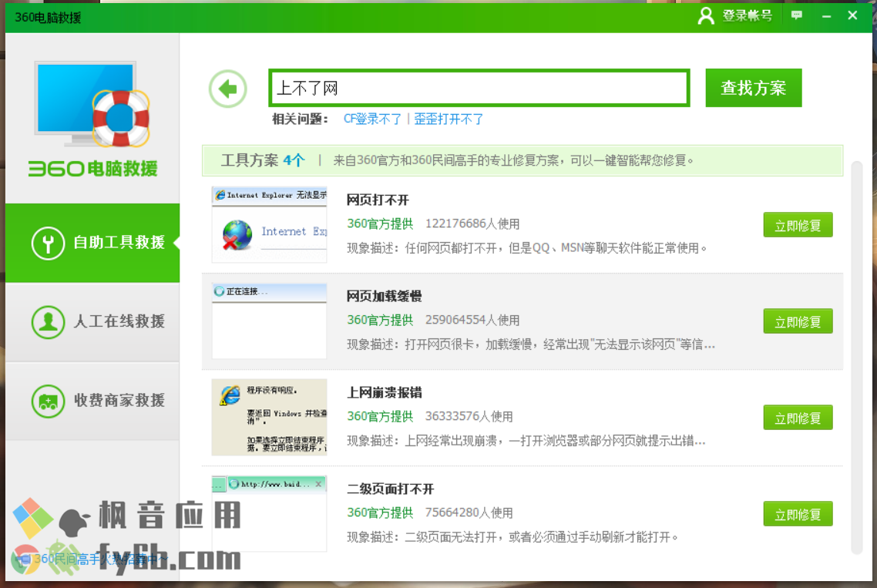Open related question CF登录不了
Image resolution: width=877 pixels, height=588 pixels.
click(372, 119)
